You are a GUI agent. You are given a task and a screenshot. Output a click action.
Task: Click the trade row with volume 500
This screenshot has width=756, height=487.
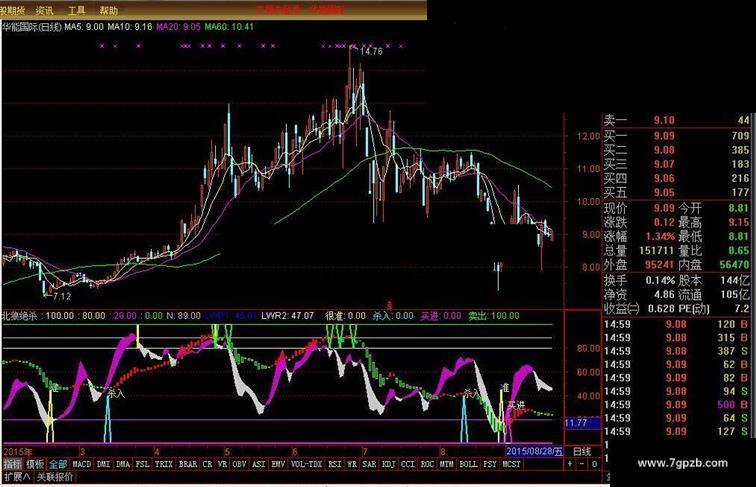coord(676,405)
